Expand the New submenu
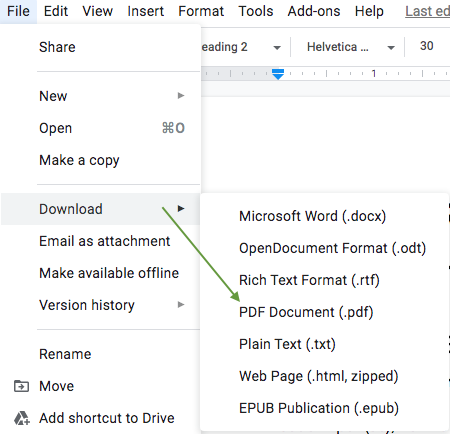The image size is (450, 434). pos(101,96)
